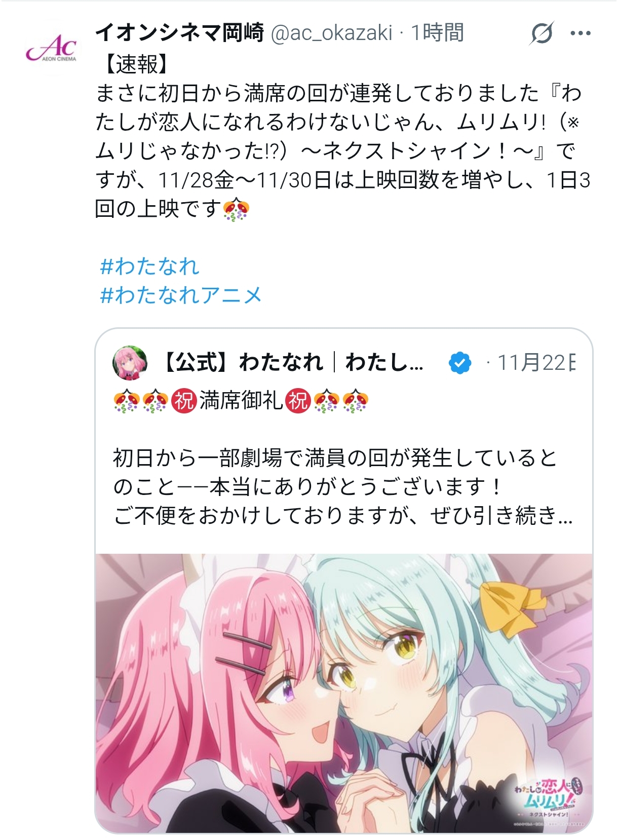This screenshot has height=840, width=618.
Task: Open the @ac_okazaki handle
Action: click(x=332, y=33)
